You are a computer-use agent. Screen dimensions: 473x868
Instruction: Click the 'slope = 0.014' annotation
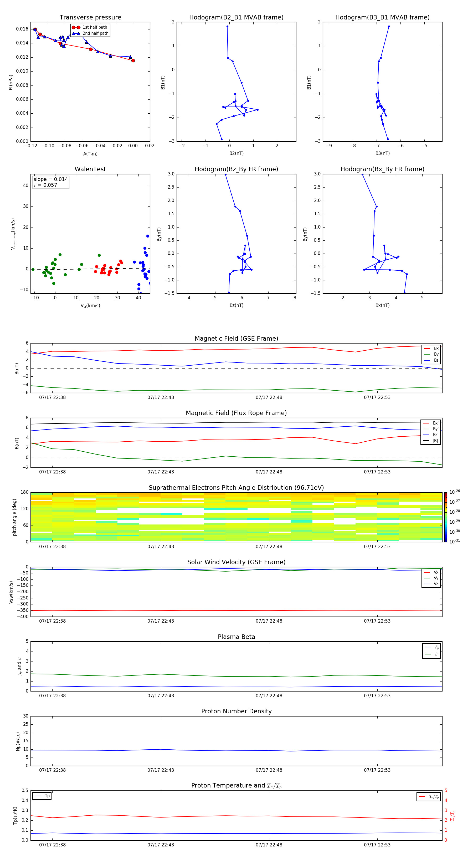pos(51,179)
